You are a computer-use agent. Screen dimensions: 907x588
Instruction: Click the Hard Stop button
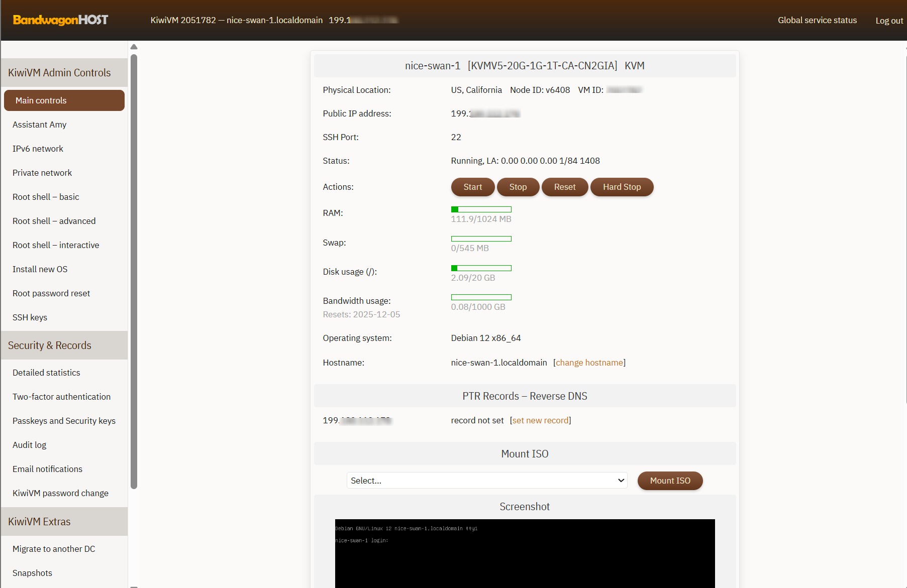[622, 187]
